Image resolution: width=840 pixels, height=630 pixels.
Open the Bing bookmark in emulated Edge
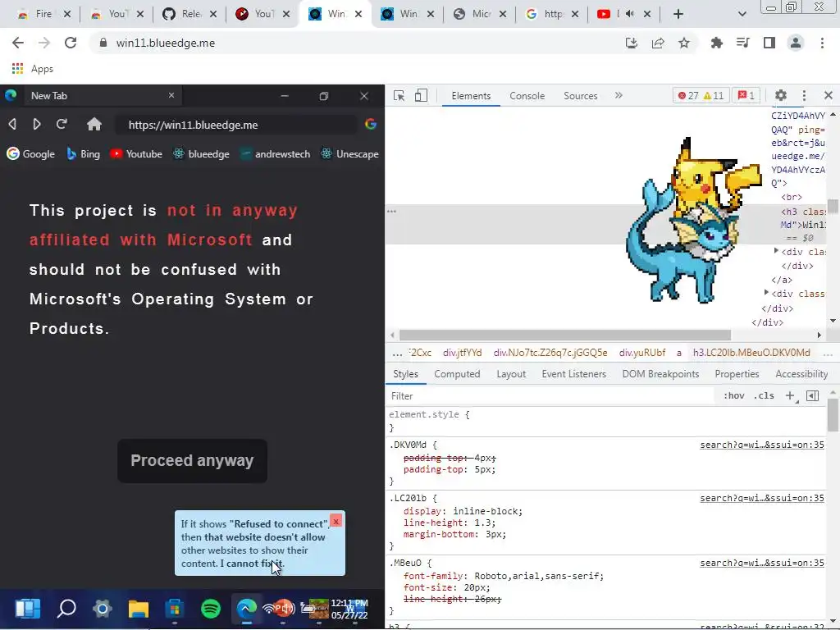point(83,153)
